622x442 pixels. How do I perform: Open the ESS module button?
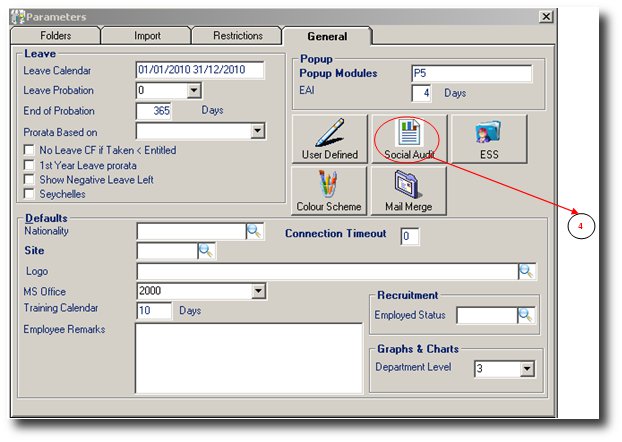pos(488,138)
